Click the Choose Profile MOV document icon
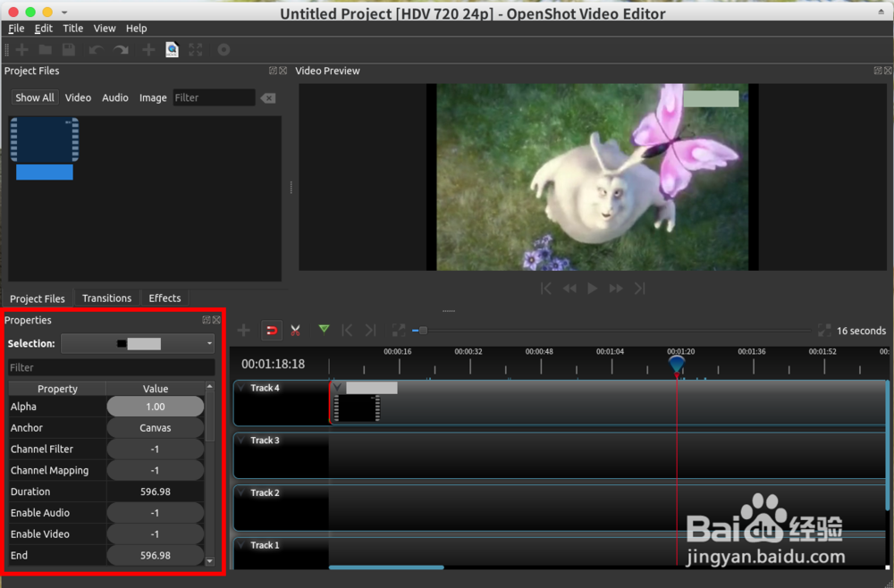The height and width of the screenshot is (588, 894). click(172, 49)
